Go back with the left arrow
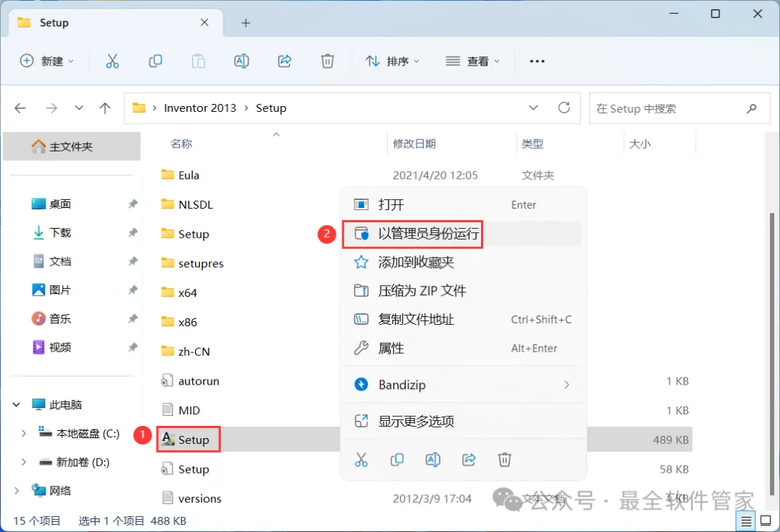This screenshot has height=532, width=780. 20,108
